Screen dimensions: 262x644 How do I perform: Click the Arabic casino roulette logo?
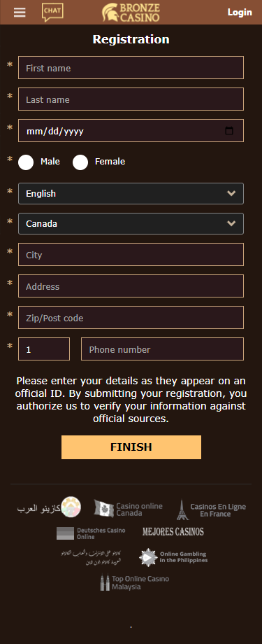coord(71,507)
